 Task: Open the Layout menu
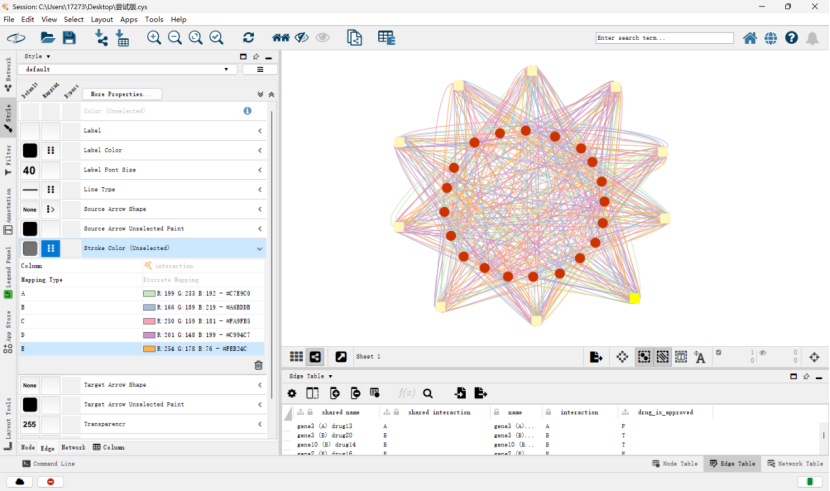102,19
